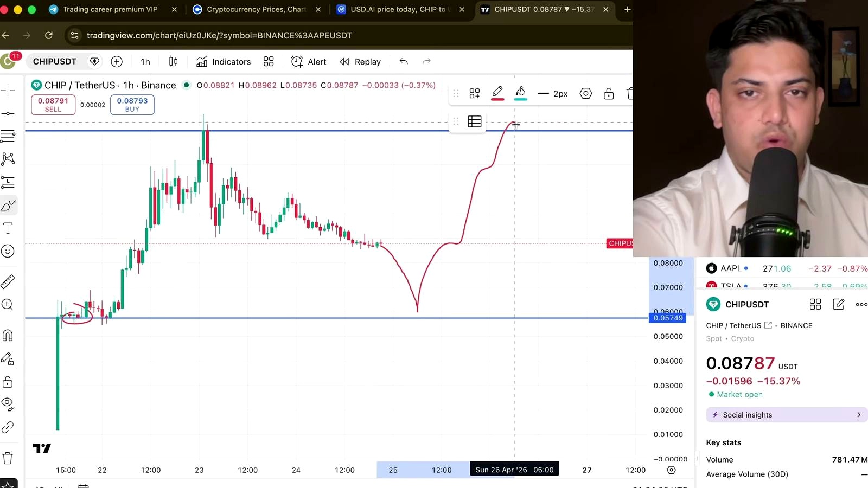Click the Sun 26 Apr '26 time label

pyautogui.click(x=514, y=470)
